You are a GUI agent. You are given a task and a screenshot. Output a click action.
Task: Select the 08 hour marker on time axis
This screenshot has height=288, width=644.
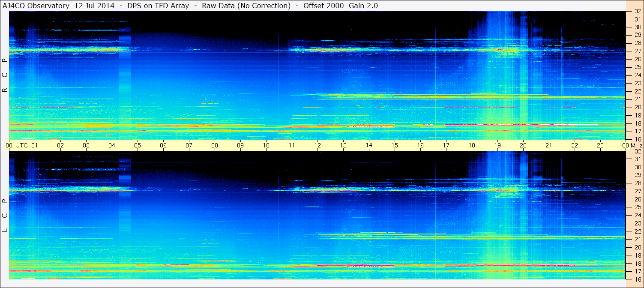(215, 145)
